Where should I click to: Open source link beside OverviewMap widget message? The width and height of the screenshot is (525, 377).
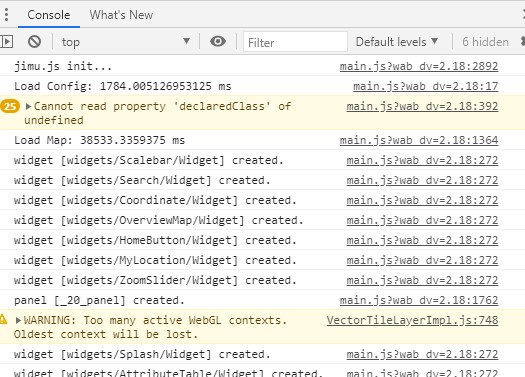(x=422, y=220)
